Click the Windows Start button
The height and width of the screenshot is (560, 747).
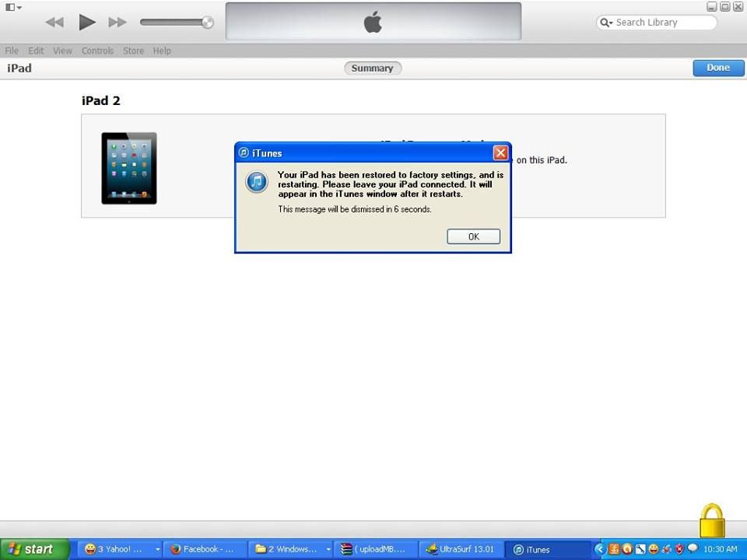(35, 549)
